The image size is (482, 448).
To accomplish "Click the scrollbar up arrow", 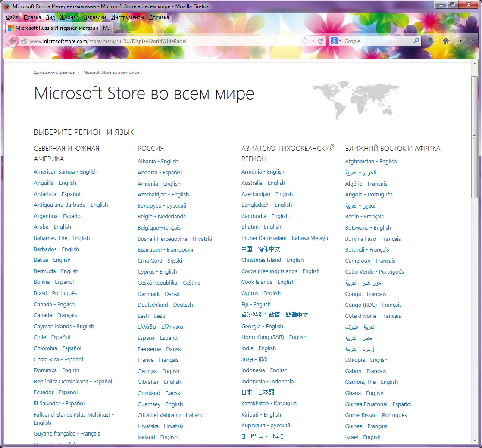I will pyautogui.click(x=475, y=64).
